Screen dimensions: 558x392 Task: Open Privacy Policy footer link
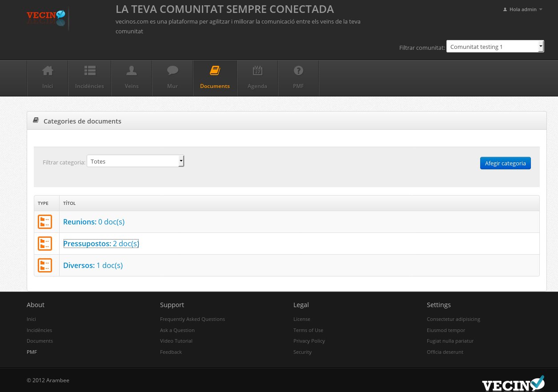309,341
